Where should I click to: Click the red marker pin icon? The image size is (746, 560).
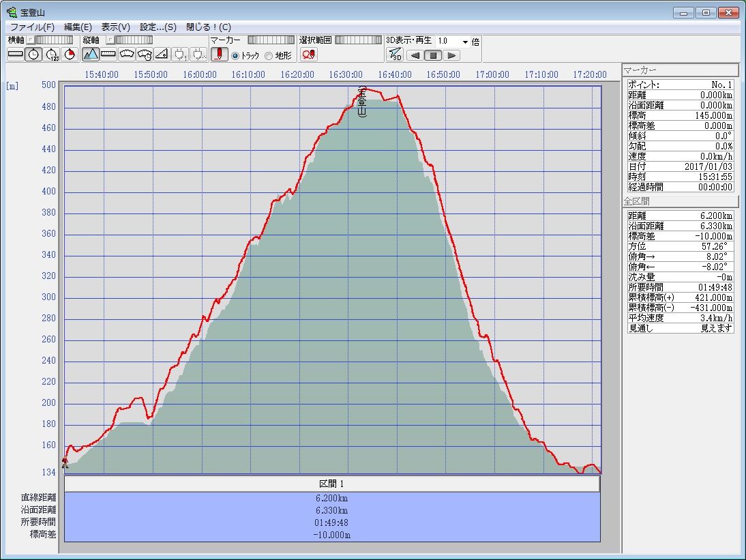coord(219,55)
